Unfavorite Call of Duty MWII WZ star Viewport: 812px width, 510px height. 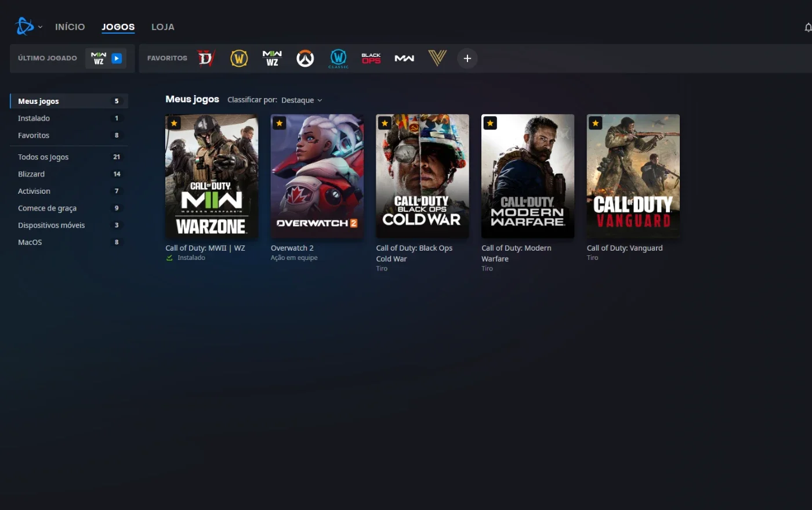click(x=174, y=123)
